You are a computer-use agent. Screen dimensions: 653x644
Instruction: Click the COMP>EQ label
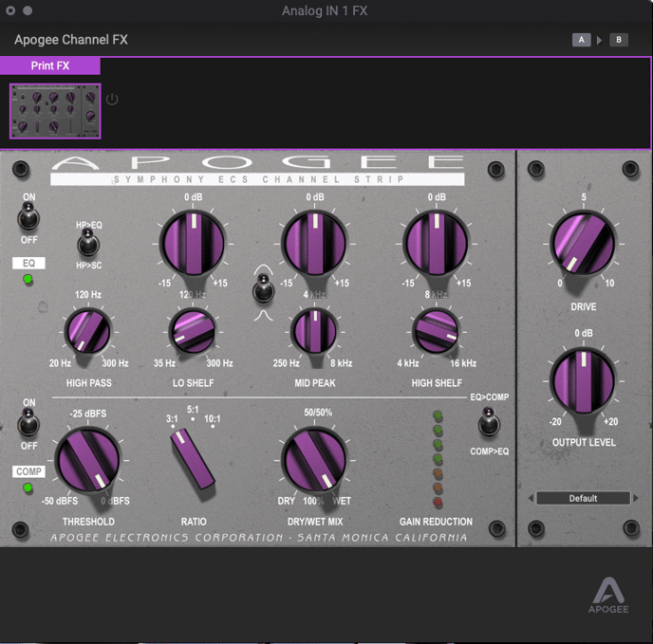click(x=490, y=451)
